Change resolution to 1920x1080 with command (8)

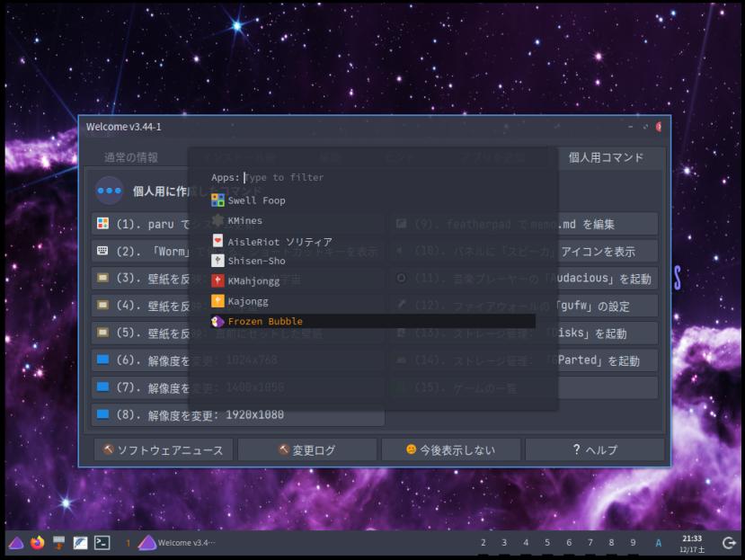tap(237, 415)
